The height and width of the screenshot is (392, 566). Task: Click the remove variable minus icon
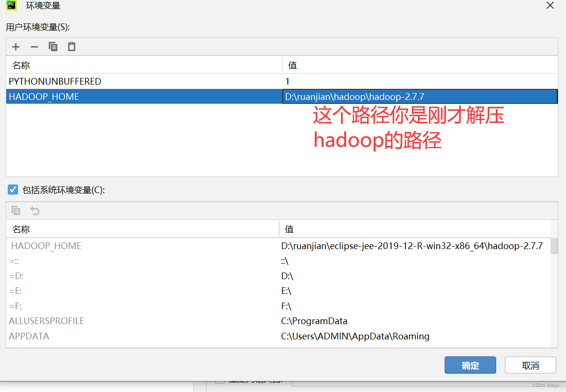coord(34,46)
